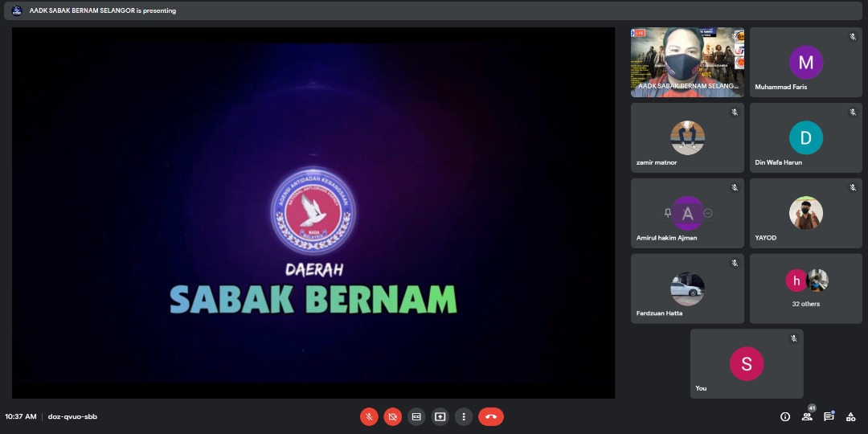The height and width of the screenshot is (434, 868).
Task: Click the zamir matnor name label
Action: click(x=657, y=162)
